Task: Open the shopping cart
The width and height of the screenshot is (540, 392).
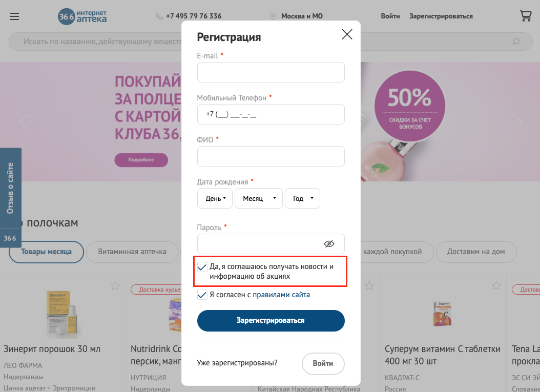Action: [x=526, y=15]
